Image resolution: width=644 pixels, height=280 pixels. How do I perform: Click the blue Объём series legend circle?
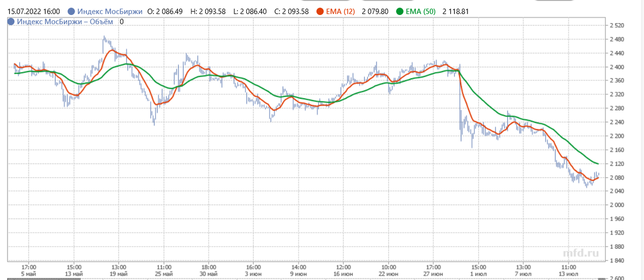click(10, 21)
